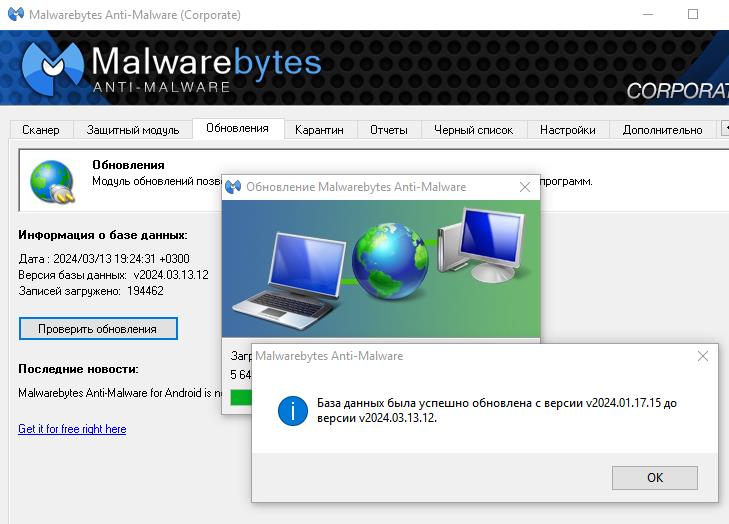Open the Настройки tab
The image size is (729, 524).
(568, 130)
